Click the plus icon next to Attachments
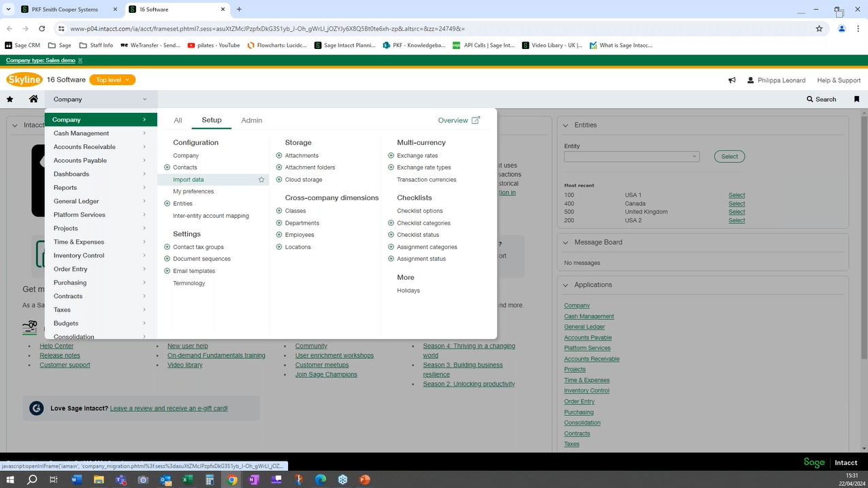 tap(279, 156)
